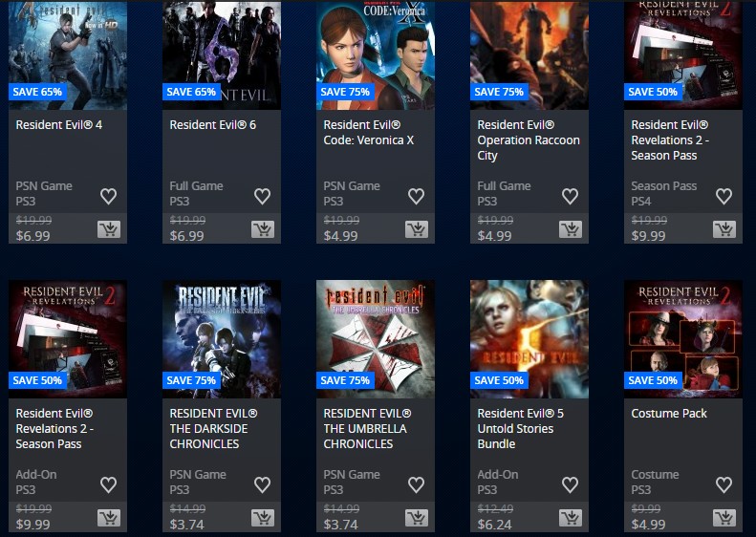Open RESIDENT EVIL THE DARKSIDE CHRONICLES link
This screenshot has width=756, height=537.
click(x=213, y=428)
